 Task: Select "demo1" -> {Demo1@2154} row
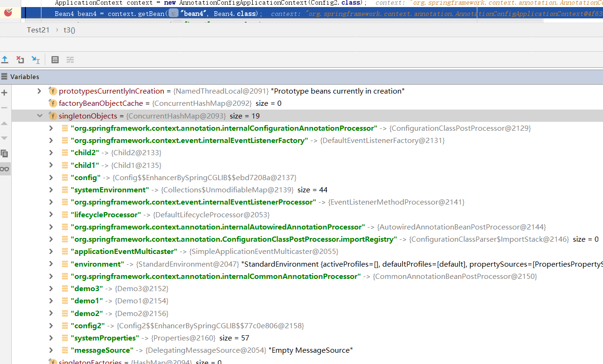(x=119, y=301)
